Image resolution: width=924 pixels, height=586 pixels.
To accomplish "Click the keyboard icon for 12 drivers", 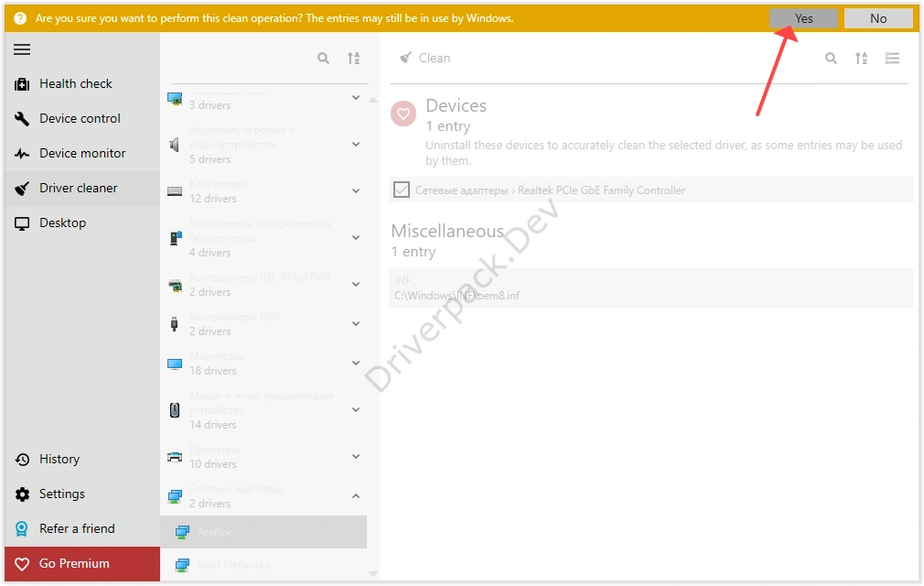I will [175, 191].
